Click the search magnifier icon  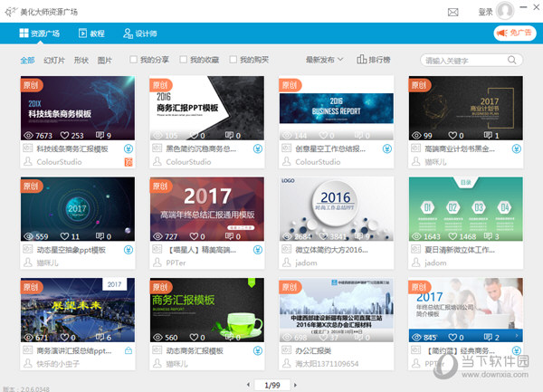coord(511,60)
